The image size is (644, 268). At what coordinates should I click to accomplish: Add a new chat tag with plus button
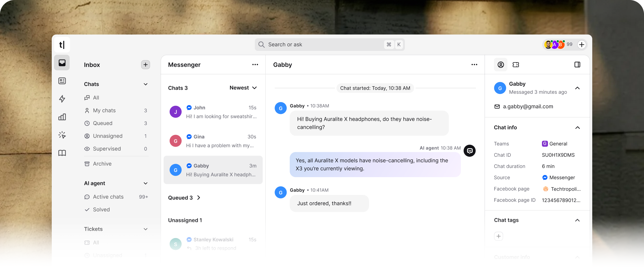[499, 236]
